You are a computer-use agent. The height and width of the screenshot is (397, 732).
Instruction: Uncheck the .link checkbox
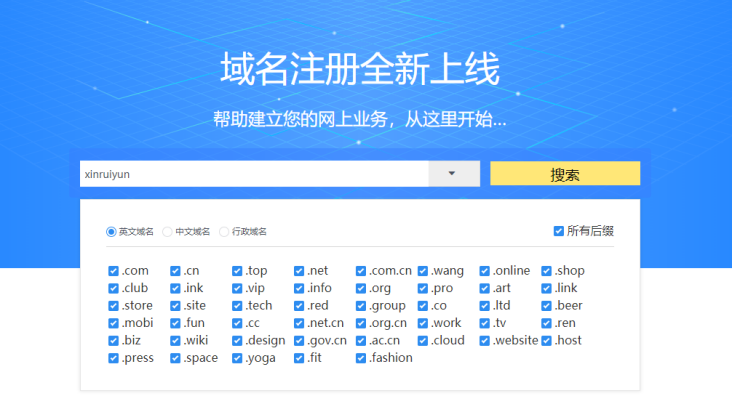(x=546, y=288)
